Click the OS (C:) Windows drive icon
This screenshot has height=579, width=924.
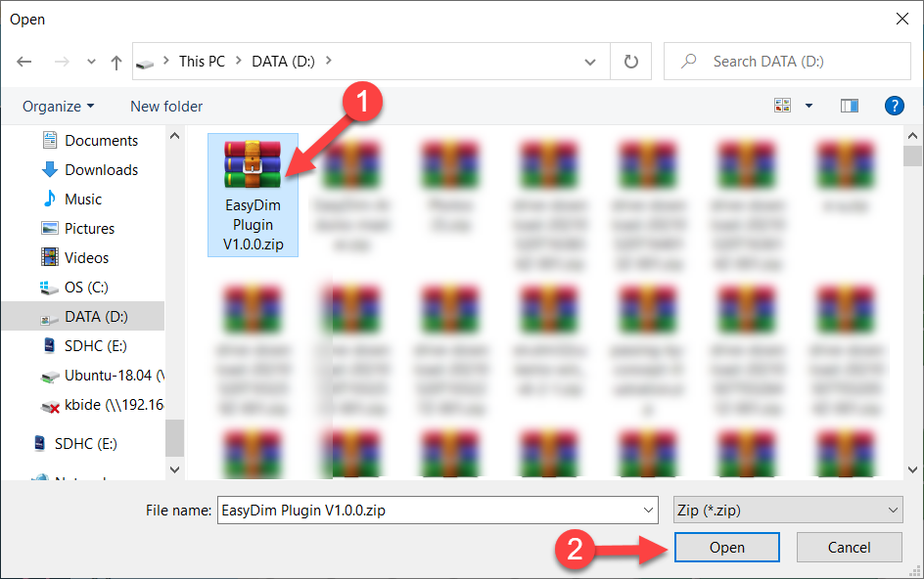tap(49, 288)
